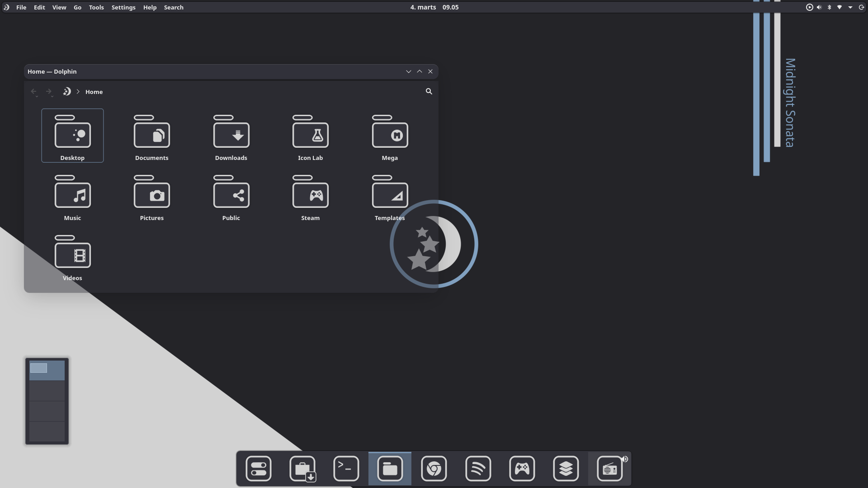Open the Tools menu
This screenshot has height=488, width=868.
[x=96, y=7]
